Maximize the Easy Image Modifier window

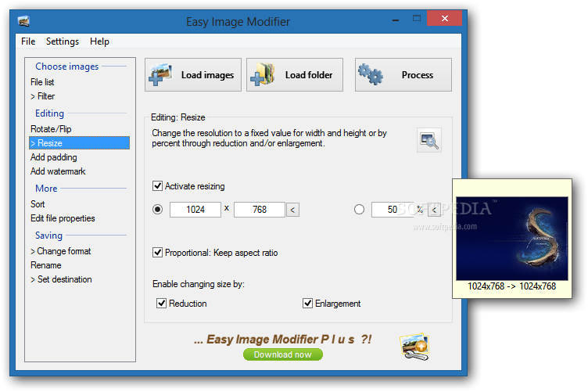pyautogui.click(x=417, y=18)
